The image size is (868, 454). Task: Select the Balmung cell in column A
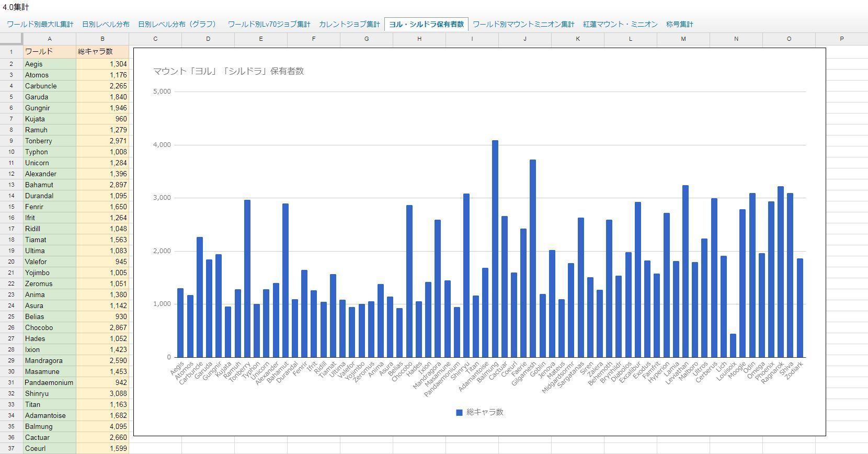click(50, 426)
